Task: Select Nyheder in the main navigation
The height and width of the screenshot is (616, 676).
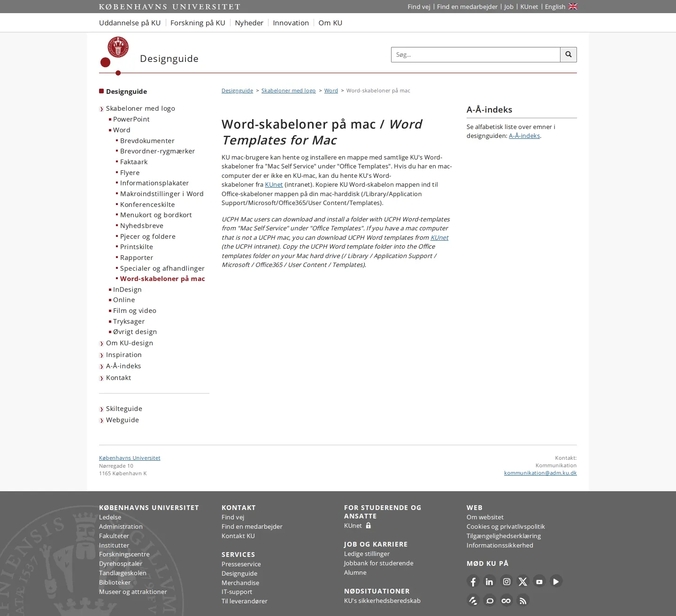Action: point(249,23)
